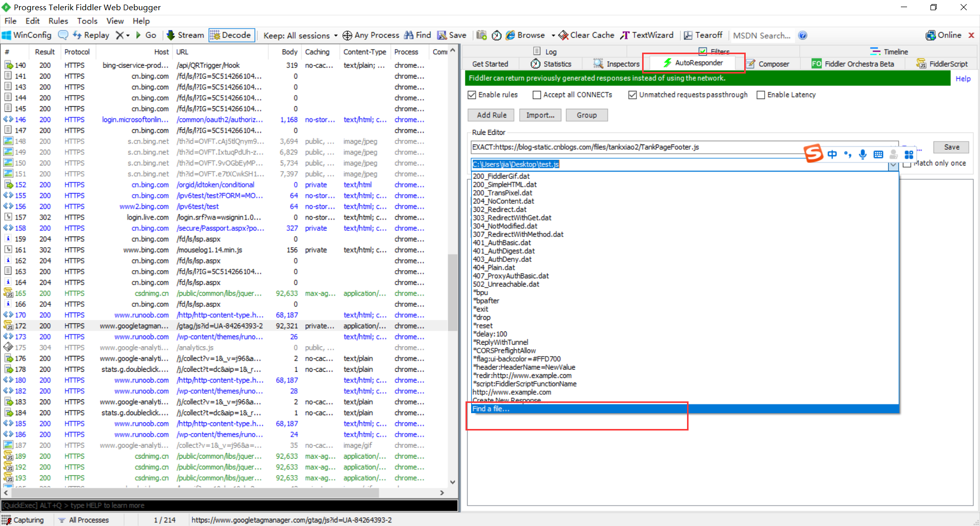Open the TextWizard tool
This screenshot has height=526, width=980.
[x=647, y=35]
